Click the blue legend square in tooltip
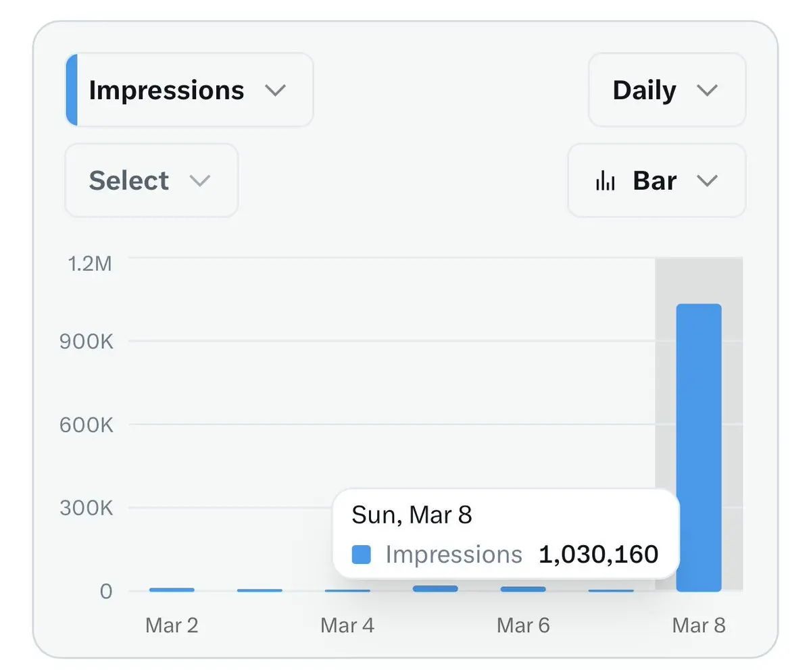Screen dimensions: 811x672 [x=362, y=555]
